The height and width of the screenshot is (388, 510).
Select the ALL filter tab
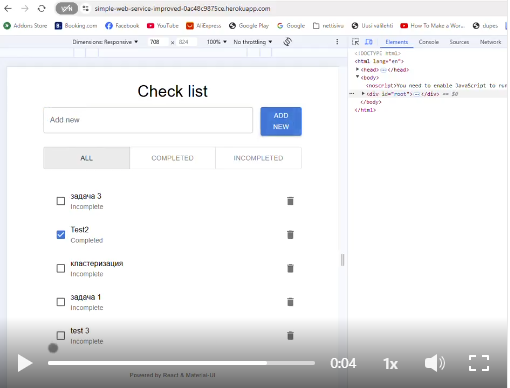click(x=86, y=158)
